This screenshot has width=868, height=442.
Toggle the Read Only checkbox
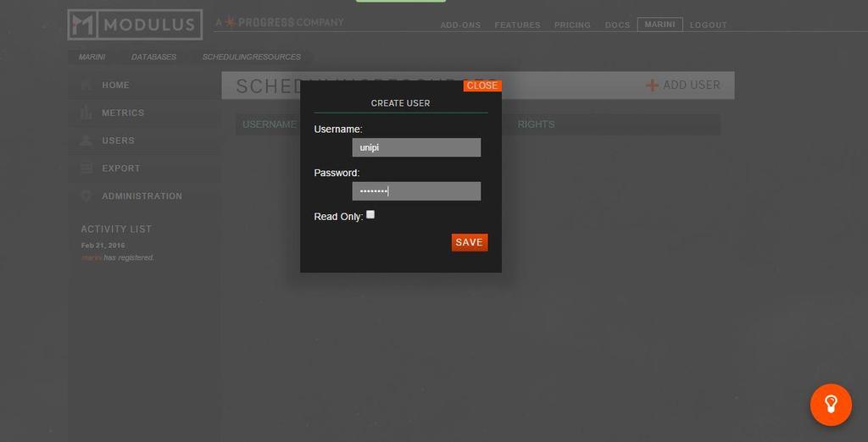tap(370, 214)
